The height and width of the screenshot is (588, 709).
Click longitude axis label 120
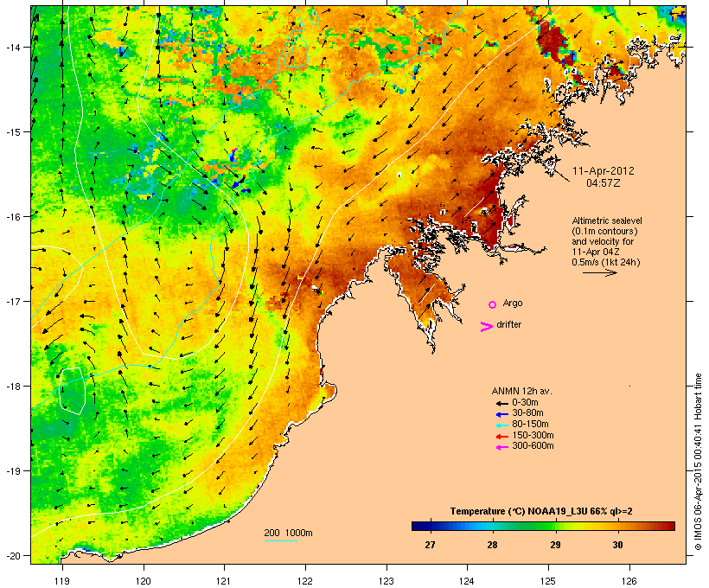(x=144, y=581)
